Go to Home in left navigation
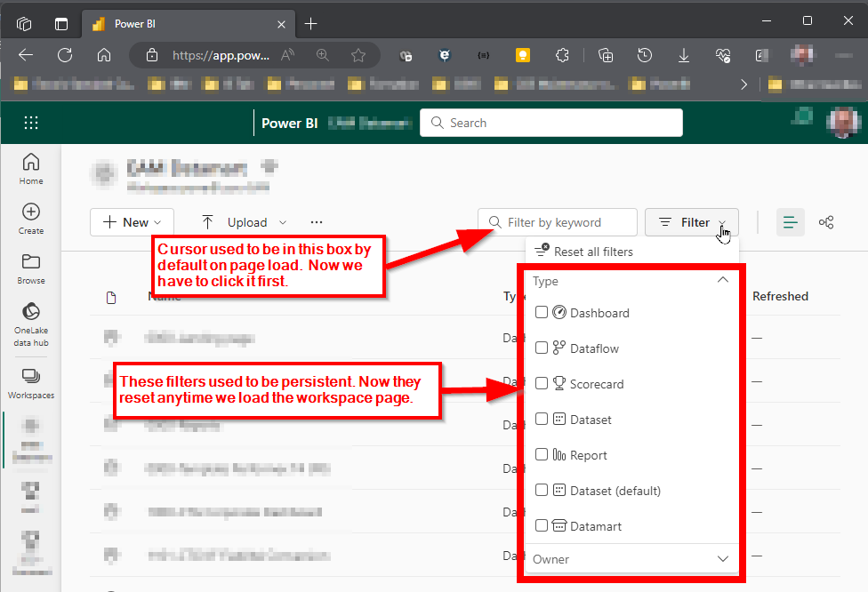The image size is (868, 592). [x=31, y=169]
